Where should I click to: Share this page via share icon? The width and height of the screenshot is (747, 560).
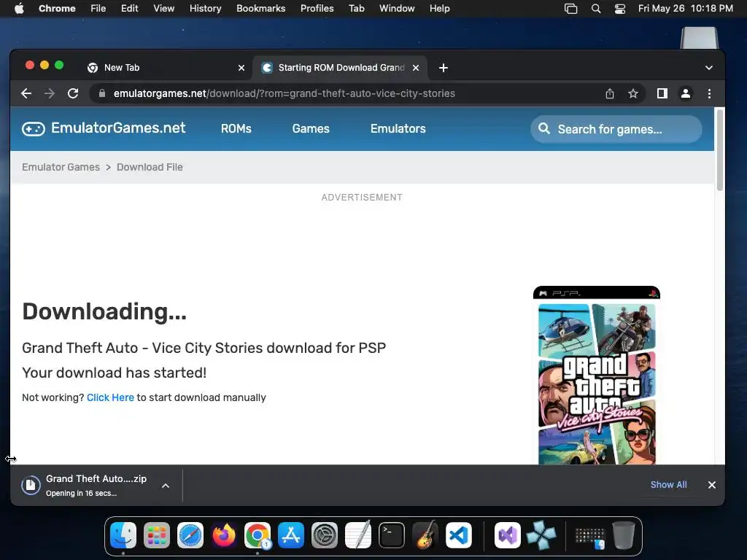tap(610, 93)
